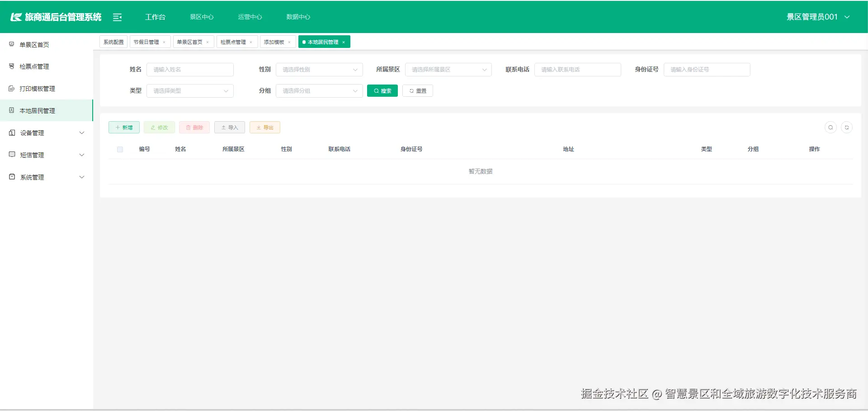Viewport: 868px width, 411px height.
Task: Open the 性别 dropdown
Action: pyautogui.click(x=319, y=69)
